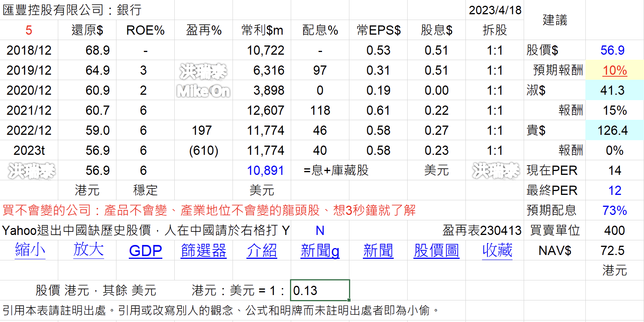The image size is (644, 322).
Task: Open the 新聞g link
Action: point(320,251)
